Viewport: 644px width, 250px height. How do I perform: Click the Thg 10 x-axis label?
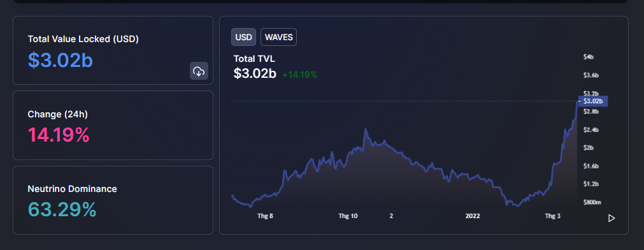tap(348, 216)
